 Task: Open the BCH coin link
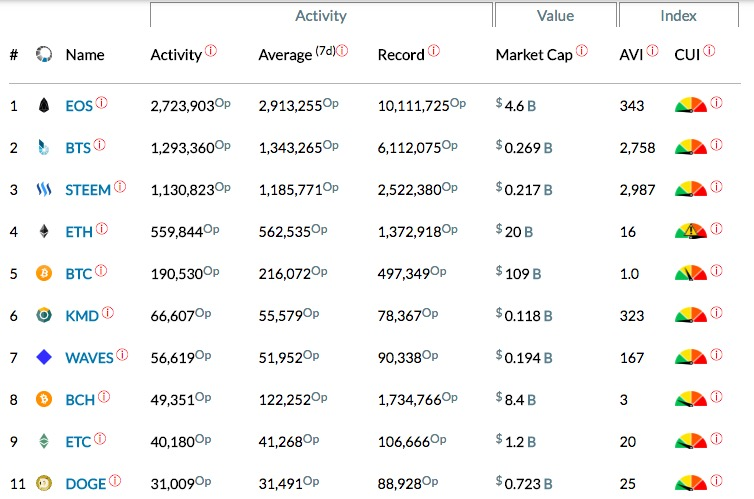pyautogui.click(x=80, y=399)
